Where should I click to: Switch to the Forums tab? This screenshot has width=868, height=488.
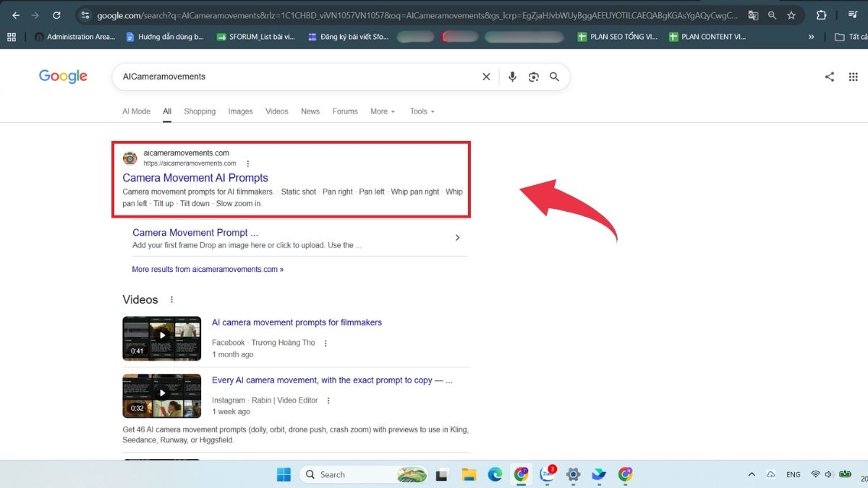click(345, 111)
